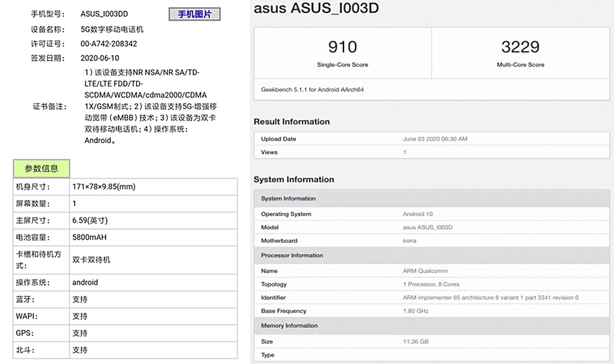The image size is (614, 364).
Task: Click the Views row
Action: click(431, 152)
